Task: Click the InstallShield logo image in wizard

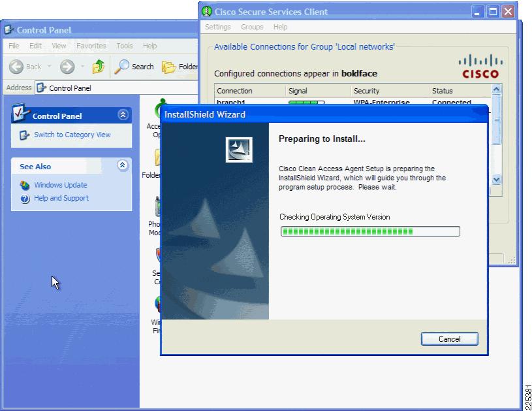Action: (x=239, y=150)
